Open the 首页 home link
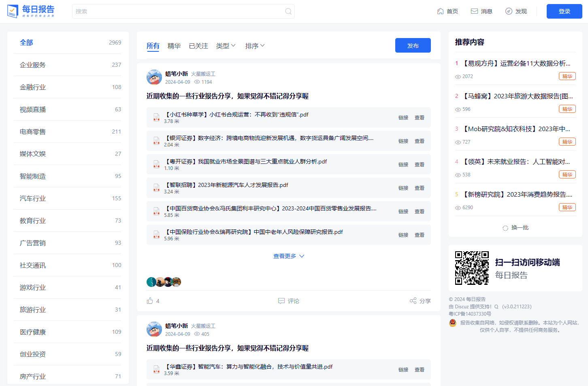588x386 pixels. click(447, 11)
